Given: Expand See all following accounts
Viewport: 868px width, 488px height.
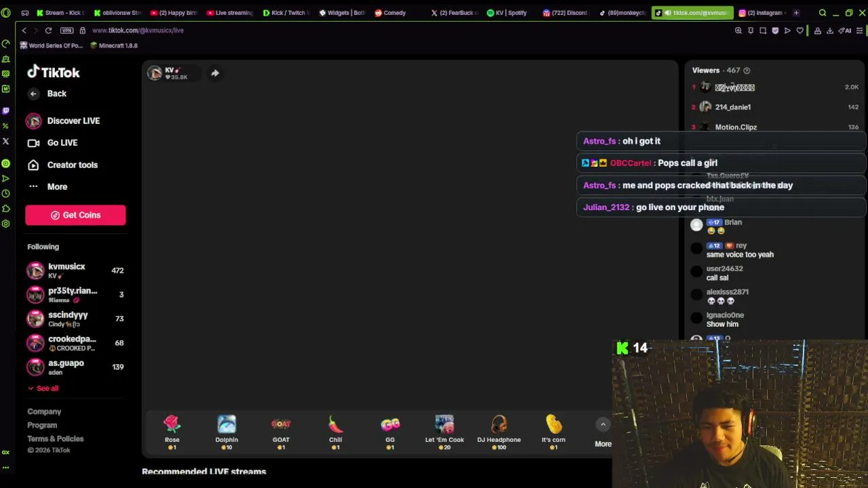Looking at the screenshot, I should coord(43,388).
